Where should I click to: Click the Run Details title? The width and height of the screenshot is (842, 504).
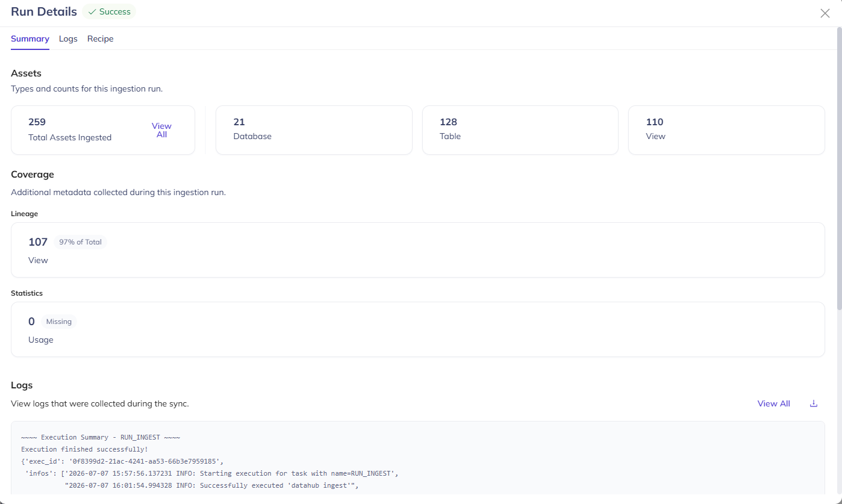click(44, 11)
